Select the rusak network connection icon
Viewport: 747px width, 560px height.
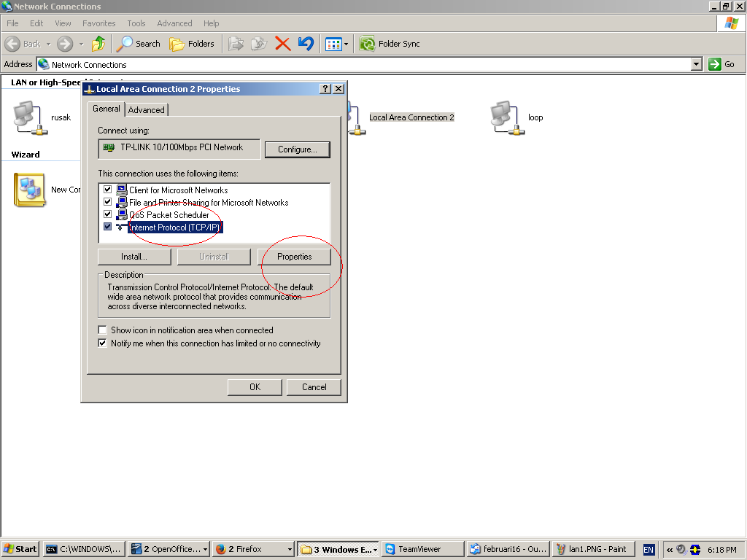(31, 117)
